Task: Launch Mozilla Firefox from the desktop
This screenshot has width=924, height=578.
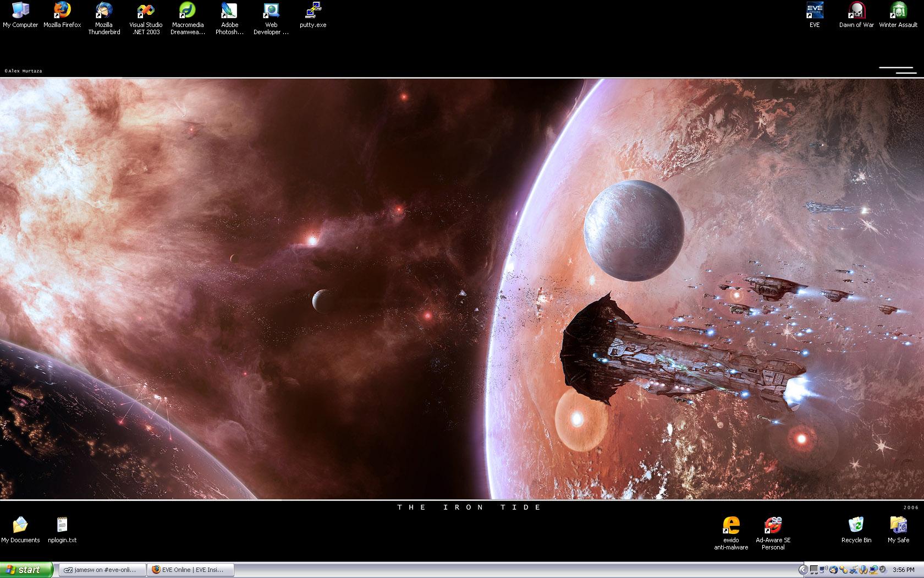Action: pyautogui.click(x=62, y=15)
